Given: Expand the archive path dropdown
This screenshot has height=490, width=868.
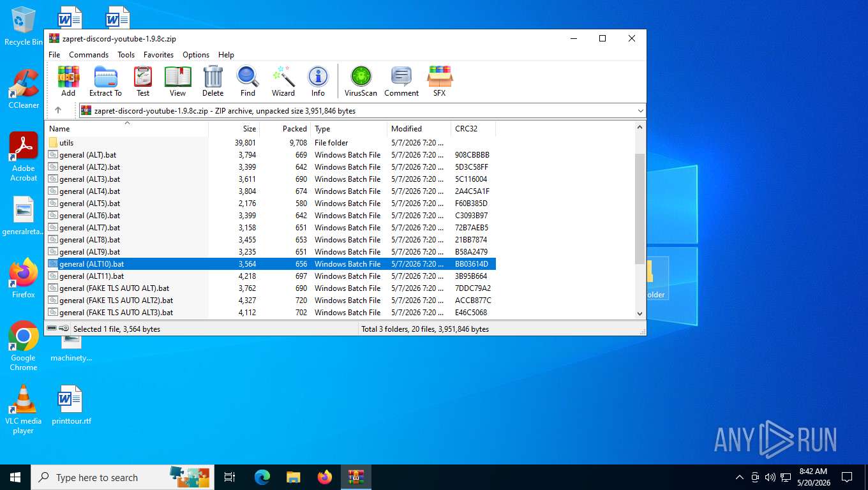Looking at the screenshot, I should 640,110.
